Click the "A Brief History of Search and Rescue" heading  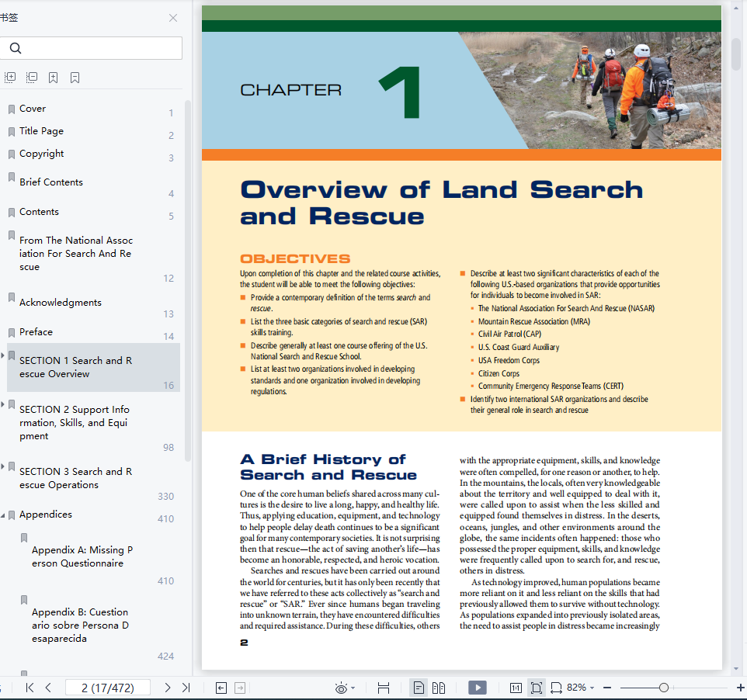tap(328, 467)
